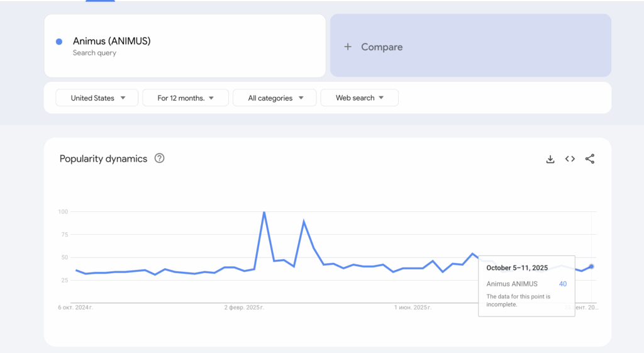Click the Search query label under Animus
644x353 pixels.
coord(94,53)
